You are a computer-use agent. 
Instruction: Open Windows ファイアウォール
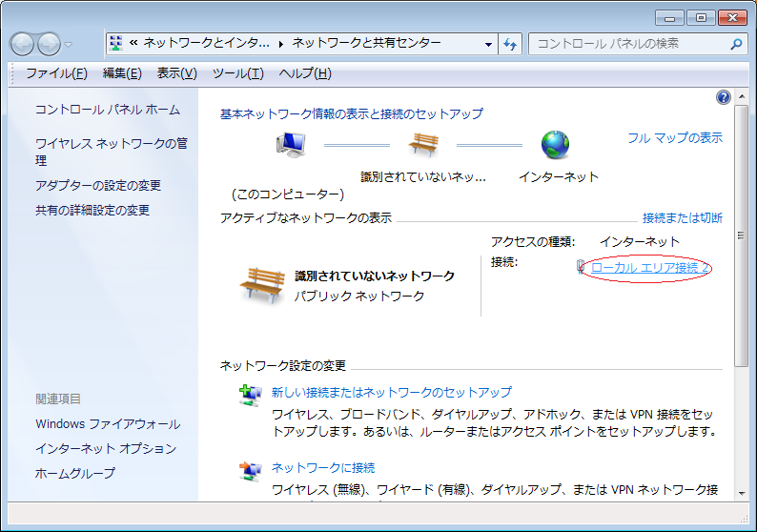pos(108,424)
